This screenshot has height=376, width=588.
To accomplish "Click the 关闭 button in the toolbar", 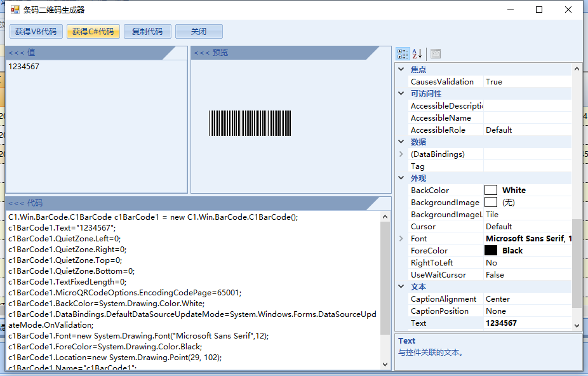I will click(199, 32).
